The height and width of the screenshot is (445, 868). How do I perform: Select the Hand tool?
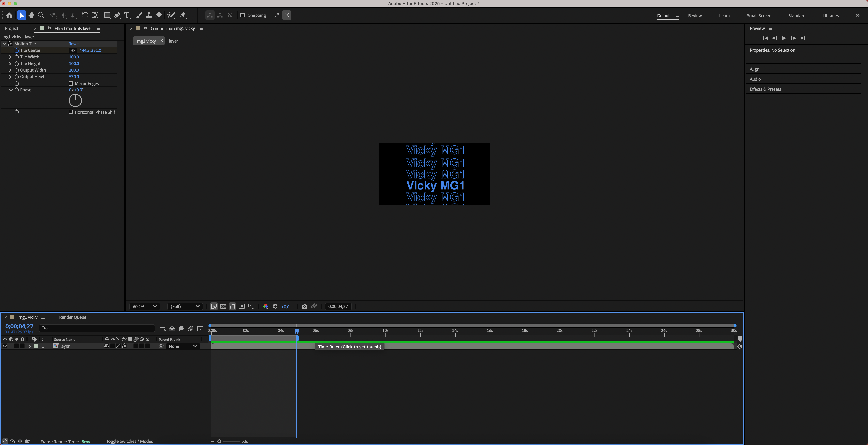click(31, 15)
